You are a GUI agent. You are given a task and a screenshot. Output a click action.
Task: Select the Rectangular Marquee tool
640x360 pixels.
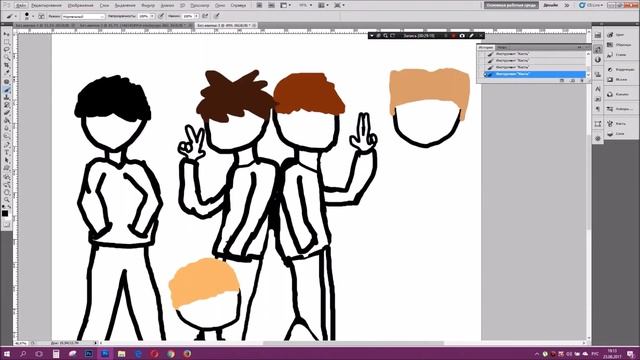click(6, 42)
